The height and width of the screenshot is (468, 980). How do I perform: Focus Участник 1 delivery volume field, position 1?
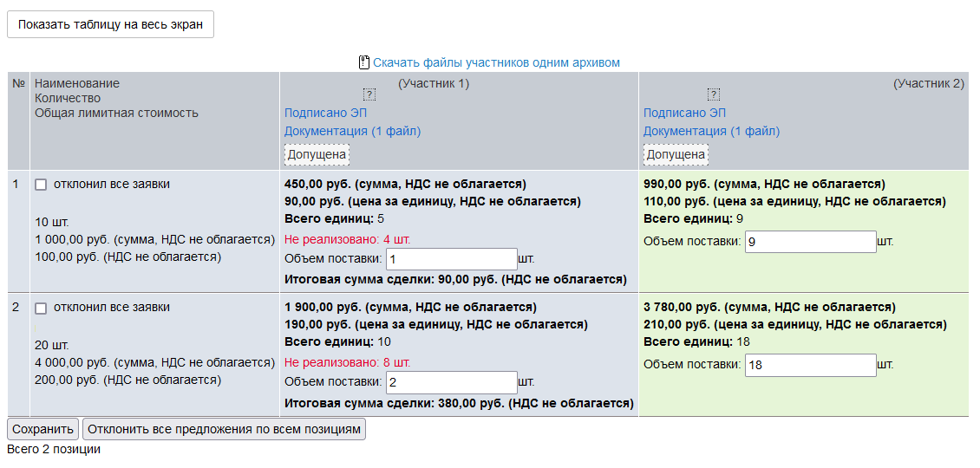pyautogui.click(x=451, y=259)
